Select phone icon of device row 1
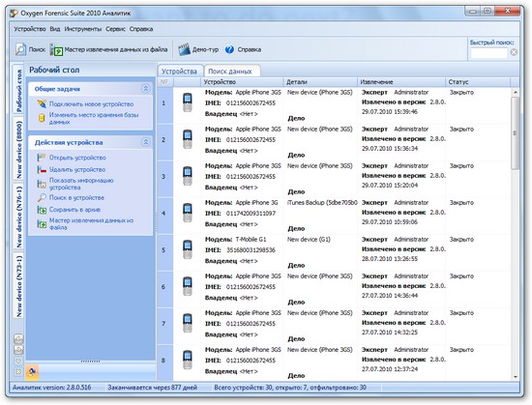 click(188, 102)
